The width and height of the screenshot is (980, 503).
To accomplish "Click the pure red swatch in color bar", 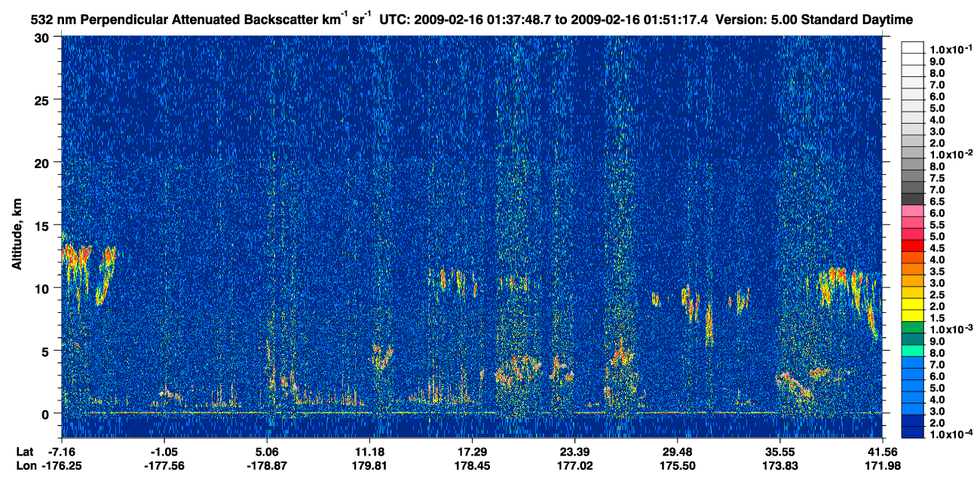I will (x=912, y=245).
